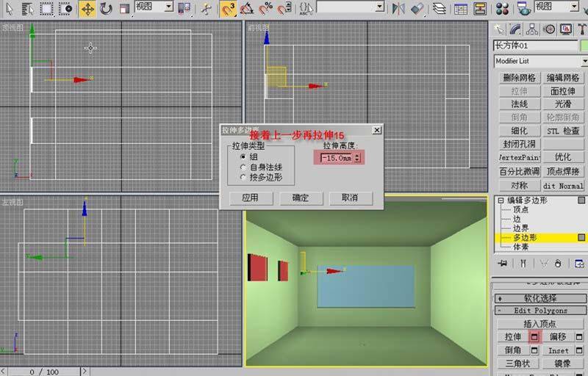Toggle the 3D Snaps magnet icon
This screenshot has height=376, width=588.
228,9
